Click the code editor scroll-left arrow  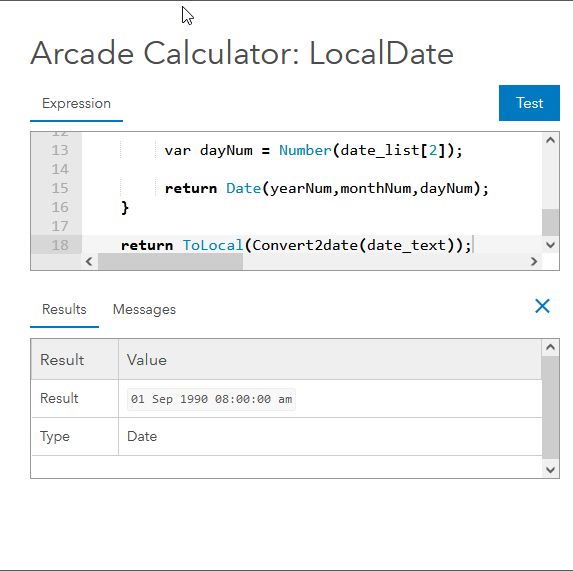(89, 262)
